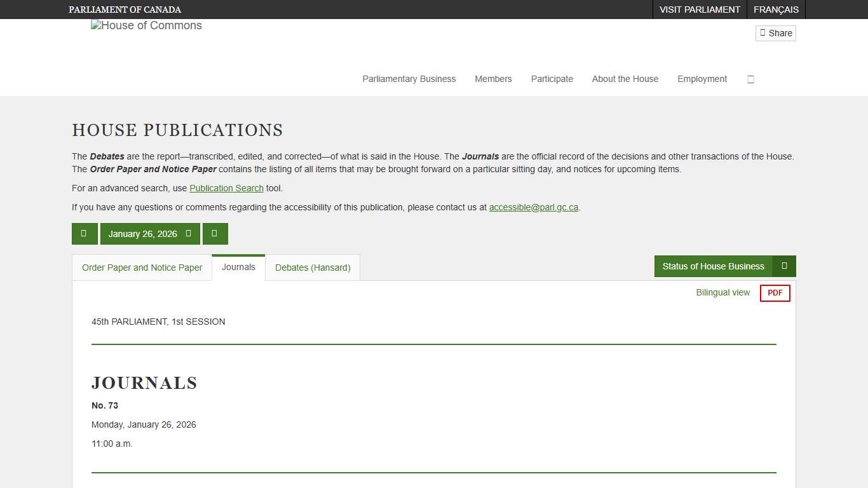Viewport: 868px width, 488px height.
Task: Follow the Publication Search link
Action: 226,189
